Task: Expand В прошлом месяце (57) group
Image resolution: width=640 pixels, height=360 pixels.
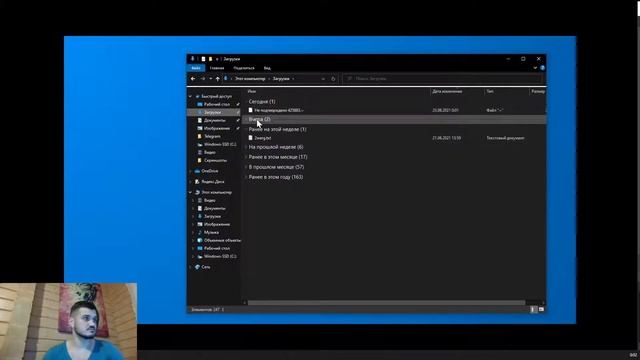Action: click(x=276, y=167)
